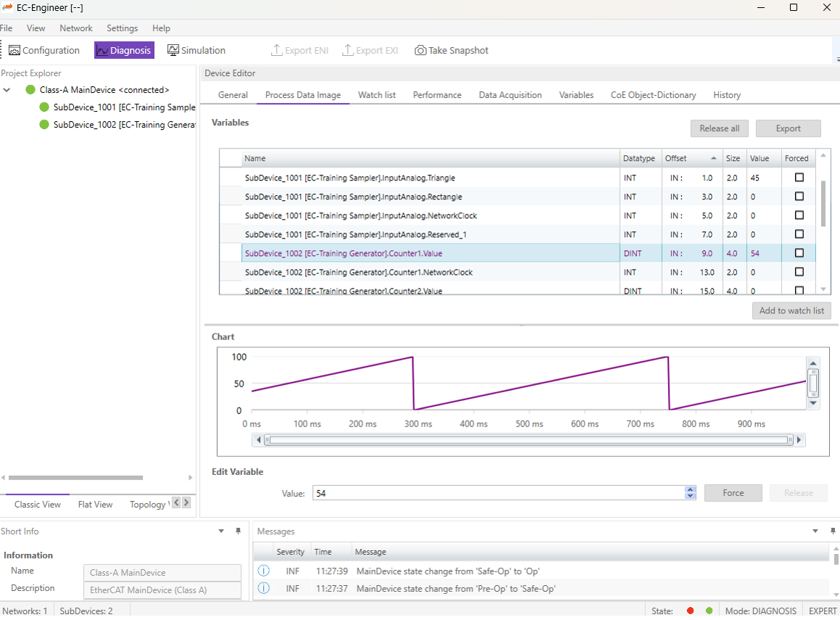This screenshot has height=620, width=840.
Task: Click the Force button
Action: click(x=733, y=493)
